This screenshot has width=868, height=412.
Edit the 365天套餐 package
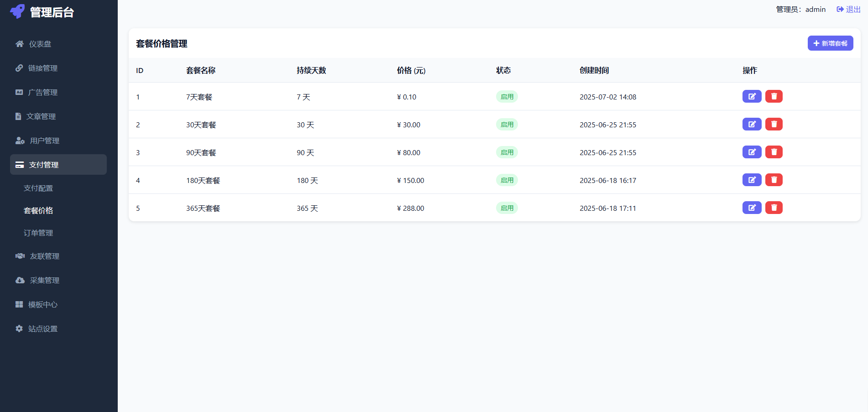[752, 208]
